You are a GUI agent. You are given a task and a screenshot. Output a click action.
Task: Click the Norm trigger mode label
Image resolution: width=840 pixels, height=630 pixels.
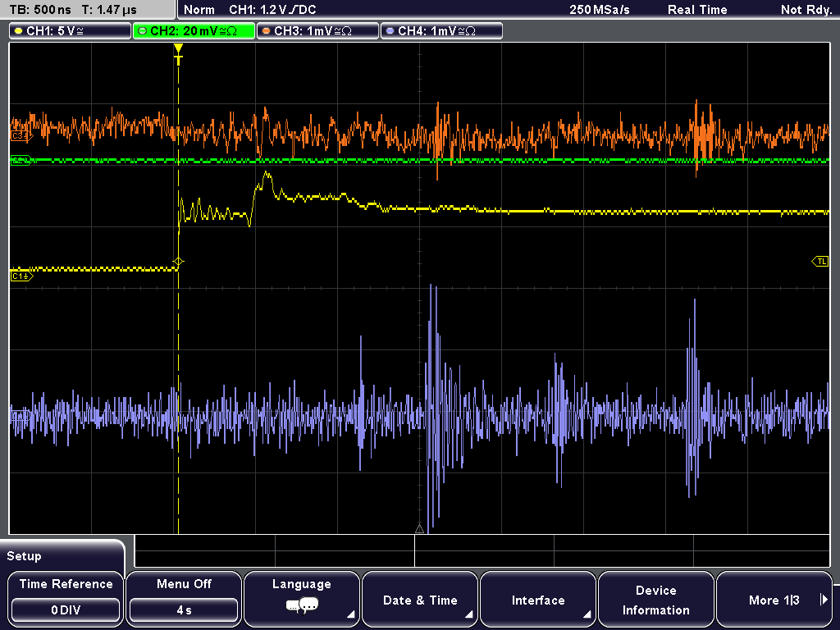[199, 10]
